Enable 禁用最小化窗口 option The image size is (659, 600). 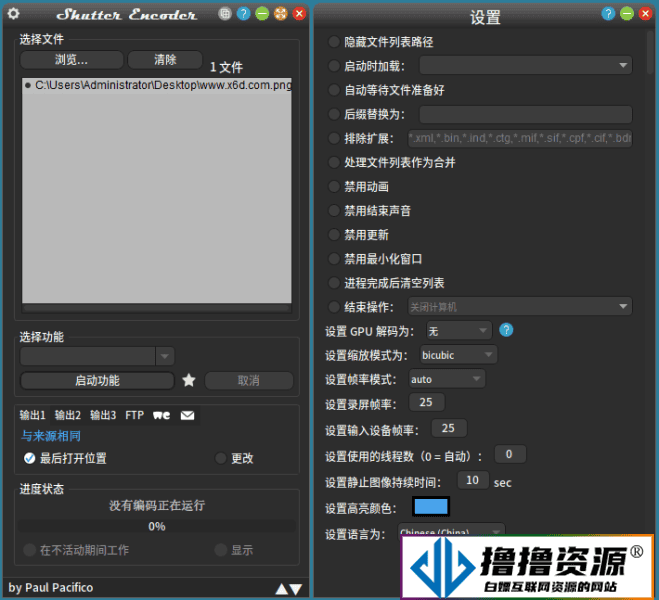[x=334, y=259]
